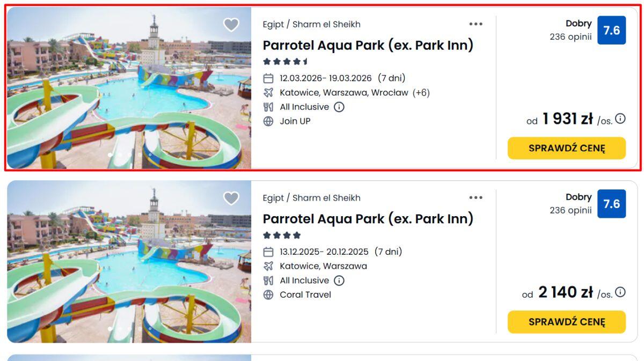Click the airplane icon beside Katowice, Warszawa, Wrocław
Image resolution: width=644 pixels, height=361 pixels.
coord(268,93)
